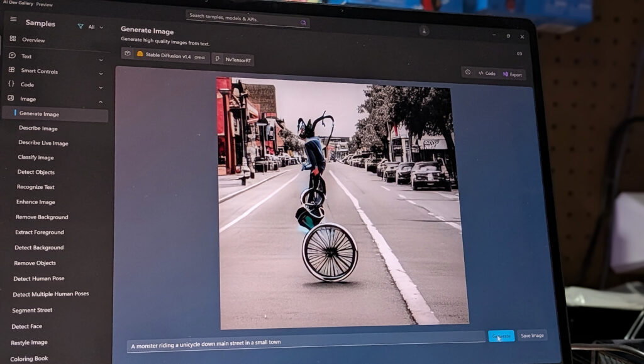Screen dimensions: 644x364
Task: Click the filter funnel icon
Action: (80, 26)
